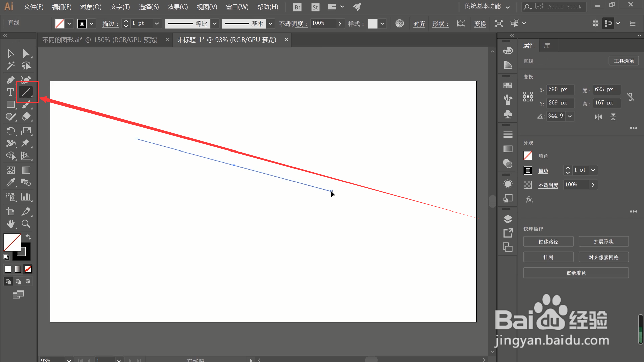Screen dimensions: 644x362
Task: Open the 效果(C) menu
Action: (x=177, y=7)
